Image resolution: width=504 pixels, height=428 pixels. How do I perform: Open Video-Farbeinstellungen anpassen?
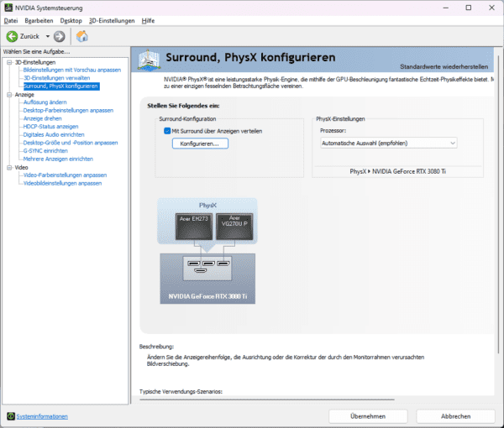point(65,175)
